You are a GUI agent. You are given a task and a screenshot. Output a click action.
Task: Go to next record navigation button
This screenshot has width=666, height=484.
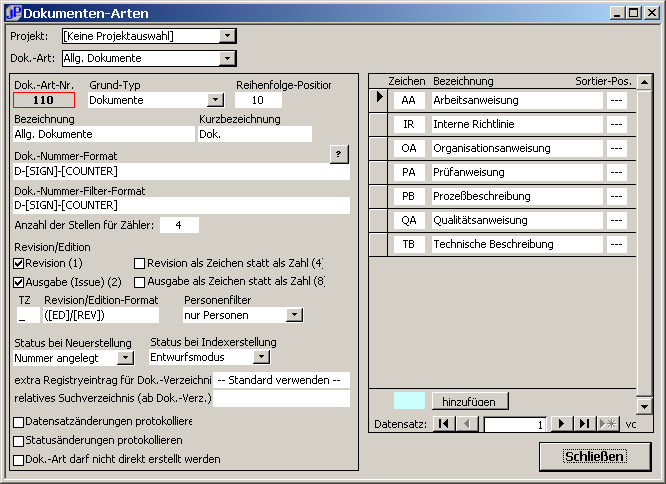[x=562, y=424]
